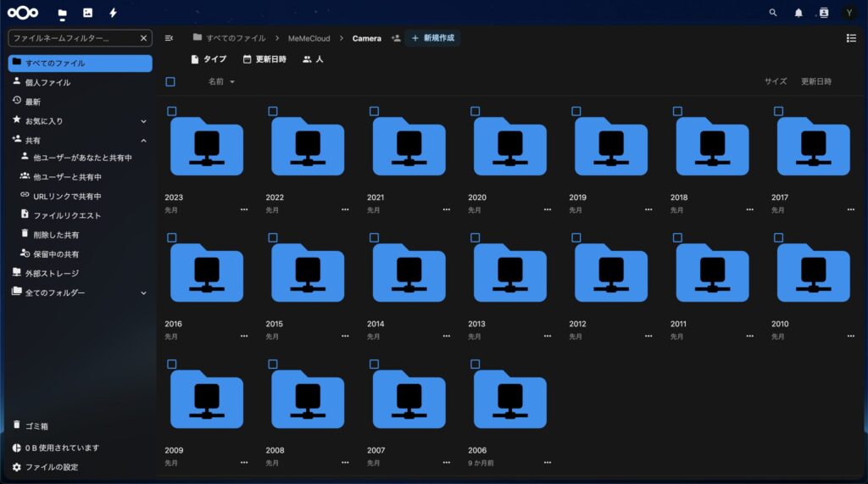Open the search magnifier icon

pos(773,12)
